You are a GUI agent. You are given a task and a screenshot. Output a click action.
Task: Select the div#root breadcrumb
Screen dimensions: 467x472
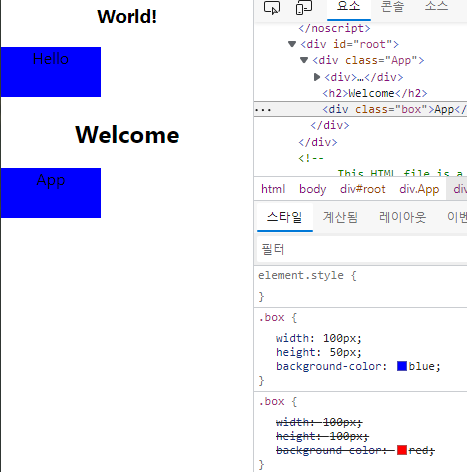pyautogui.click(x=363, y=189)
